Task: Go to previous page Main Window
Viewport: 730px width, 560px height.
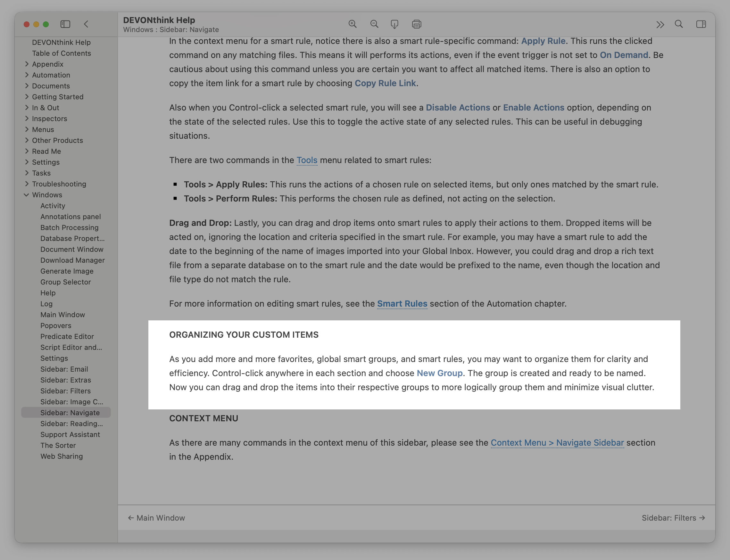Action: (x=157, y=518)
